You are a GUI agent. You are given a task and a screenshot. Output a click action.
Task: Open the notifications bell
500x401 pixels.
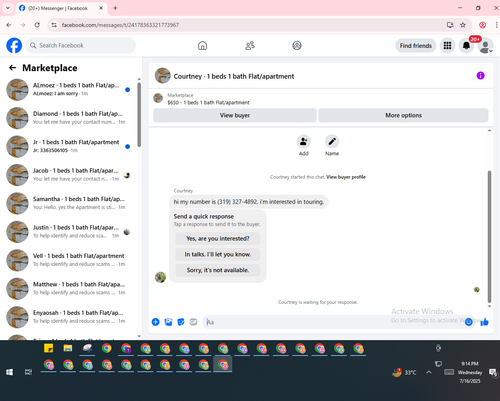(x=466, y=46)
